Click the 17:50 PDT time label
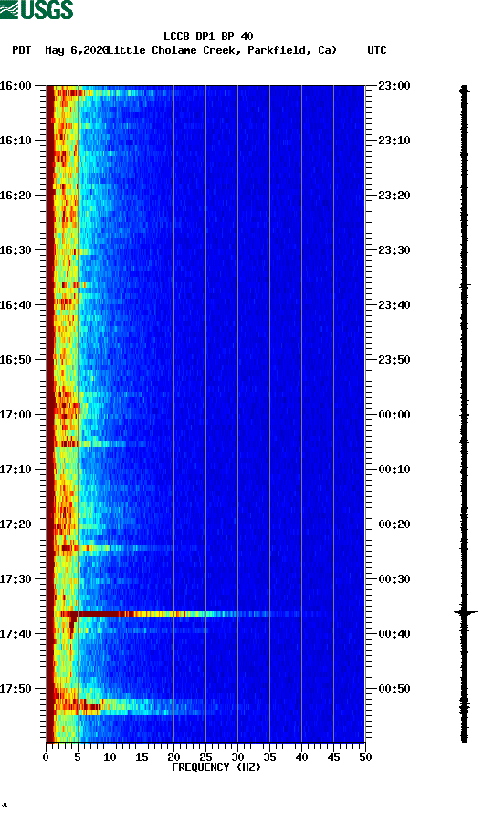 pyautogui.click(x=16, y=689)
